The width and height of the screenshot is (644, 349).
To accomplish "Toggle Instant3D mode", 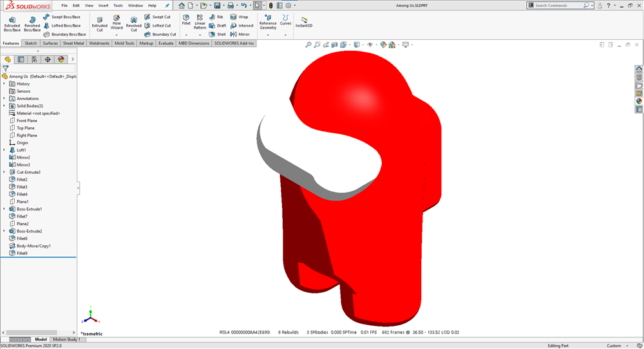I will pyautogui.click(x=304, y=22).
